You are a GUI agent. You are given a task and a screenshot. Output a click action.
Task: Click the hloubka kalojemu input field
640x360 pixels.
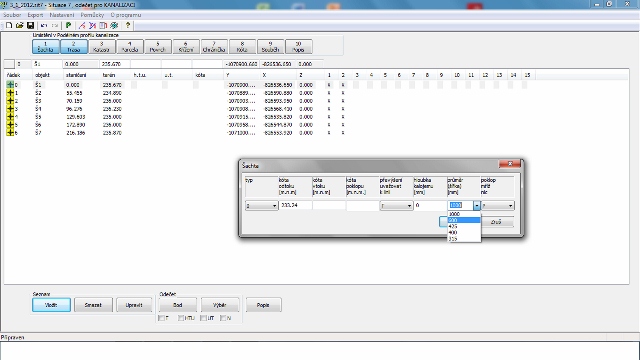[430, 205]
